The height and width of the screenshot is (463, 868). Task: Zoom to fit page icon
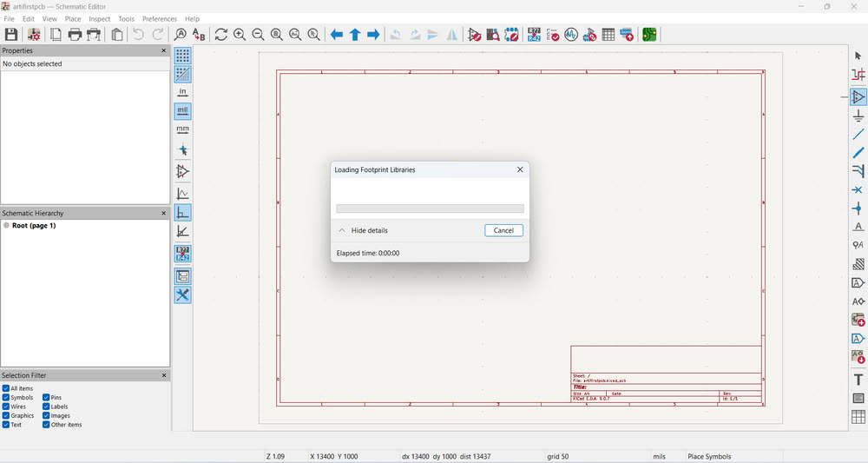point(277,35)
